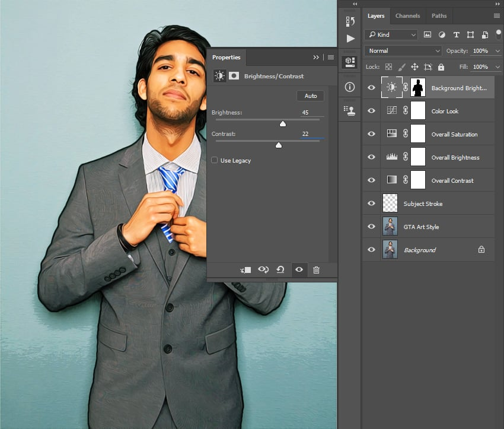This screenshot has width=504, height=429.
Task: Click the Brightness value field
Action: [x=312, y=112]
